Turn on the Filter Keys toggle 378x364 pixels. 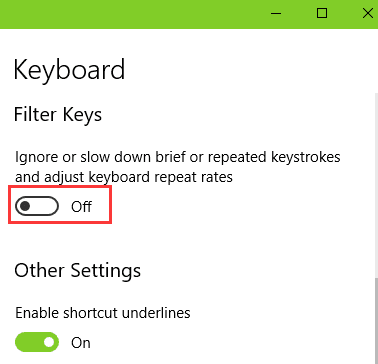(37, 206)
